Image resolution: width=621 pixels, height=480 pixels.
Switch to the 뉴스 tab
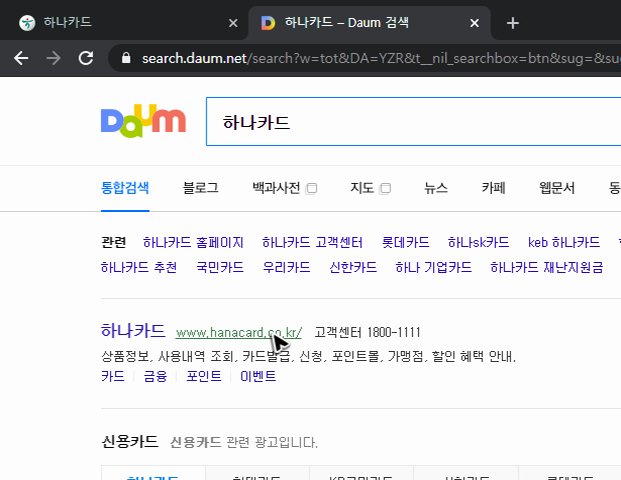(436, 188)
